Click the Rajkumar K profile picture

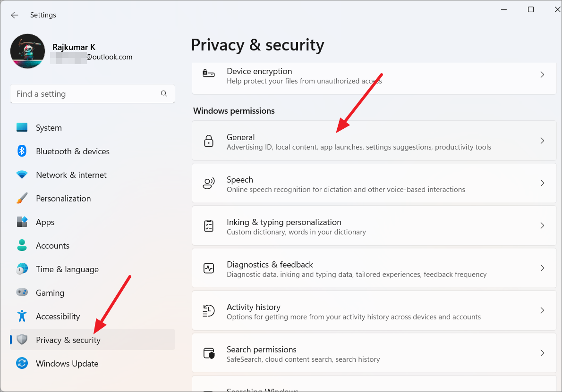pyautogui.click(x=27, y=50)
